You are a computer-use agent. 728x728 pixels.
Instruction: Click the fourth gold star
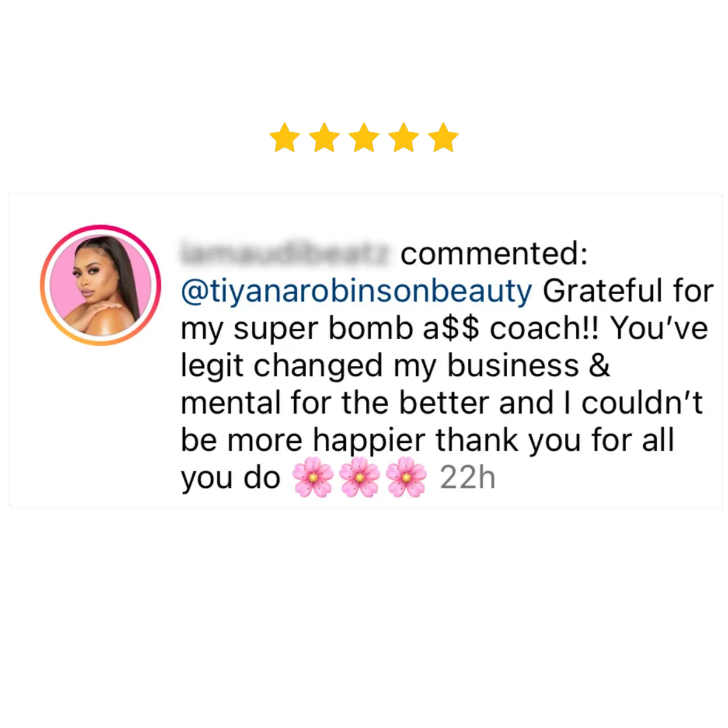pos(404,138)
